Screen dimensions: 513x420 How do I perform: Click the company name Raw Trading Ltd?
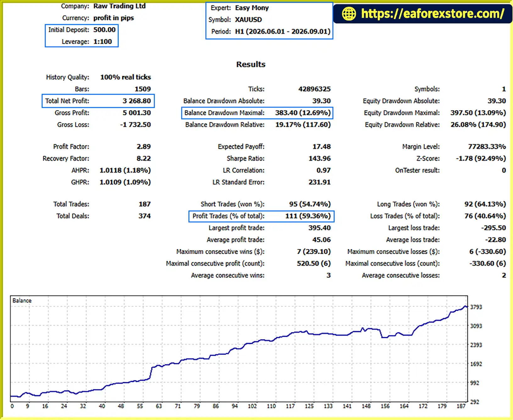[x=119, y=6]
